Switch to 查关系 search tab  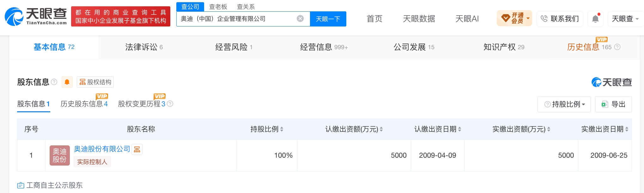click(x=246, y=7)
